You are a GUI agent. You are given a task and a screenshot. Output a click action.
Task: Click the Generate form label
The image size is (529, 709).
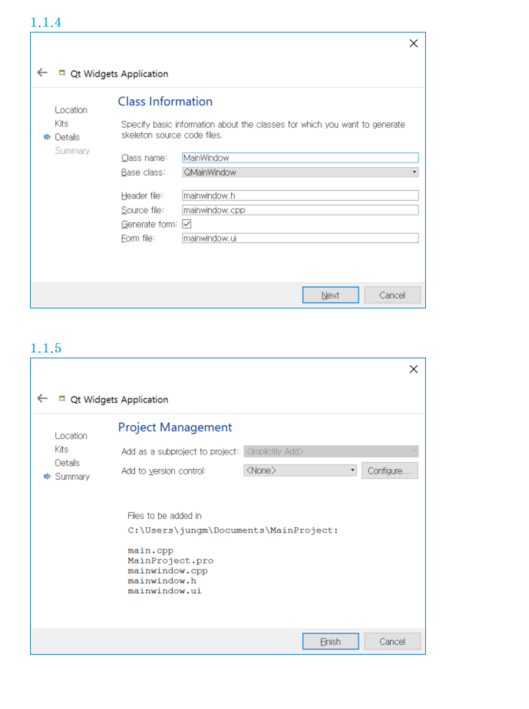pos(149,224)
